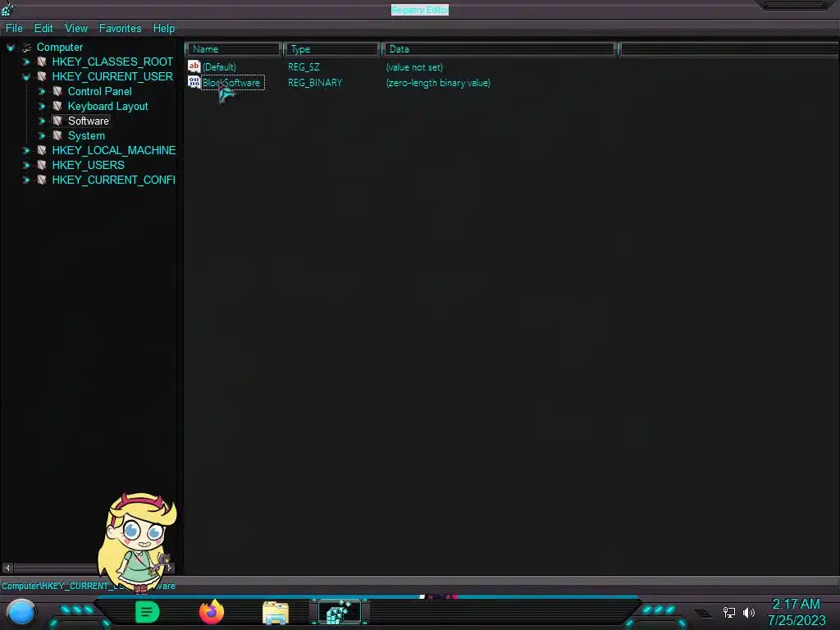Select HKEY_LOCAL_MACHINE key

[x=113, y=151]
